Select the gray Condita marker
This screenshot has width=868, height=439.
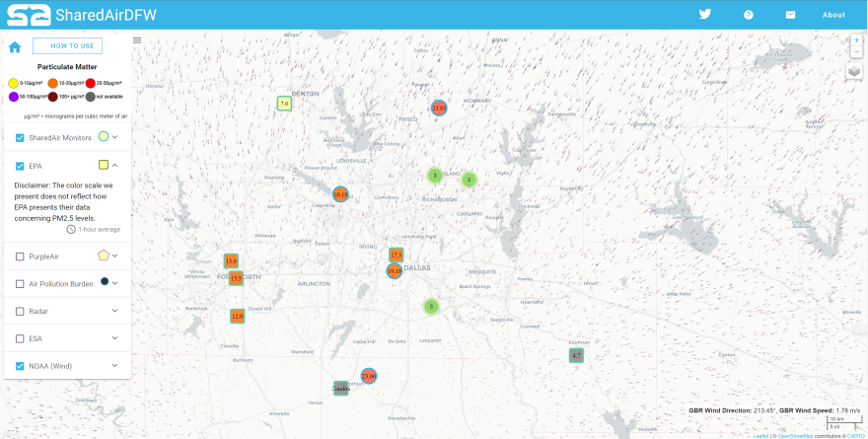(341, 388)
